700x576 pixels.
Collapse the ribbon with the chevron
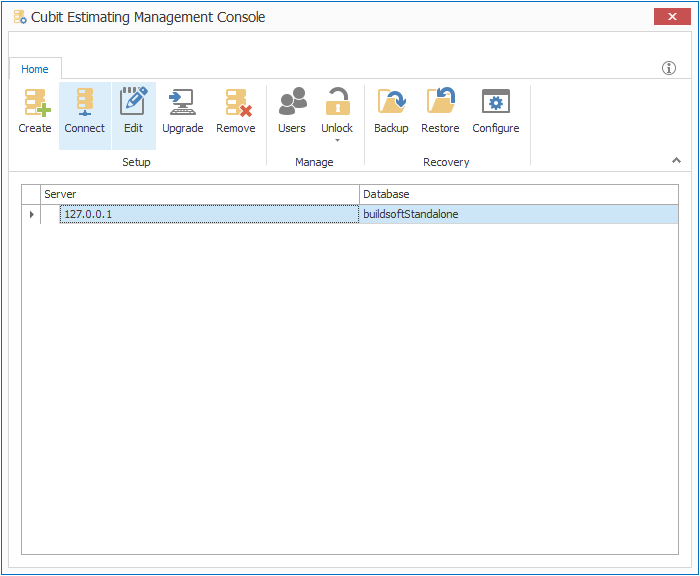[x=676, y=160]
